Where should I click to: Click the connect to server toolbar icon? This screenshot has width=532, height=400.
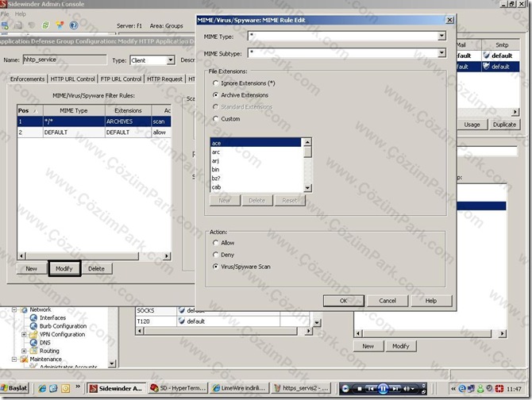pyautogui.click(x=5, y=25)
